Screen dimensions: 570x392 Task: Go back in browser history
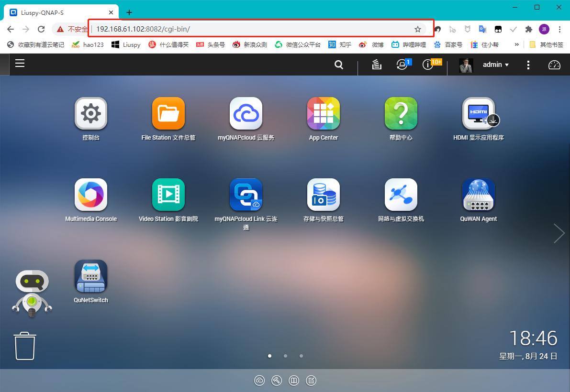pos(11,29)
